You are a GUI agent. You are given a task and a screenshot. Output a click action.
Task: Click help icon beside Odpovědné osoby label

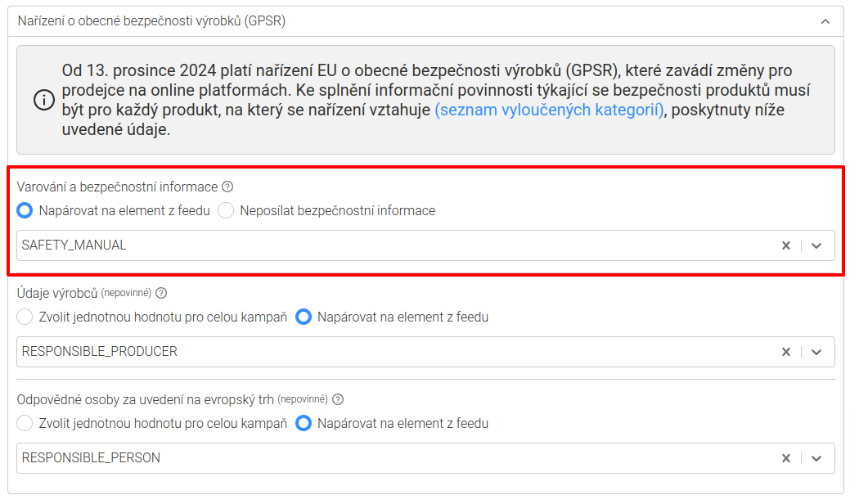coord(338,400)
